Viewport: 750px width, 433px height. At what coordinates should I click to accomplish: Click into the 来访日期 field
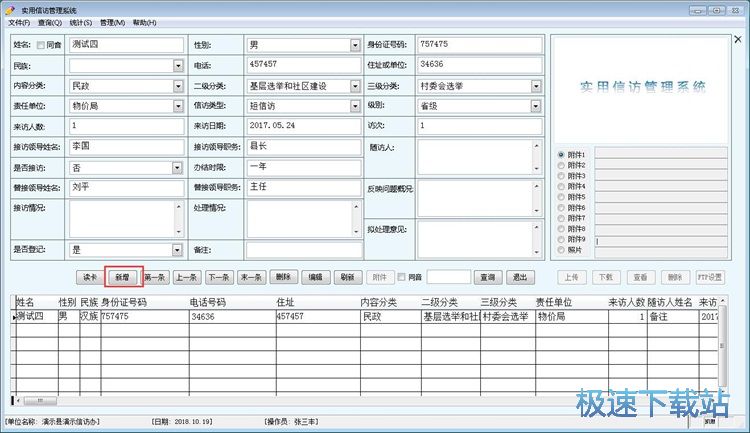point(304,126)
